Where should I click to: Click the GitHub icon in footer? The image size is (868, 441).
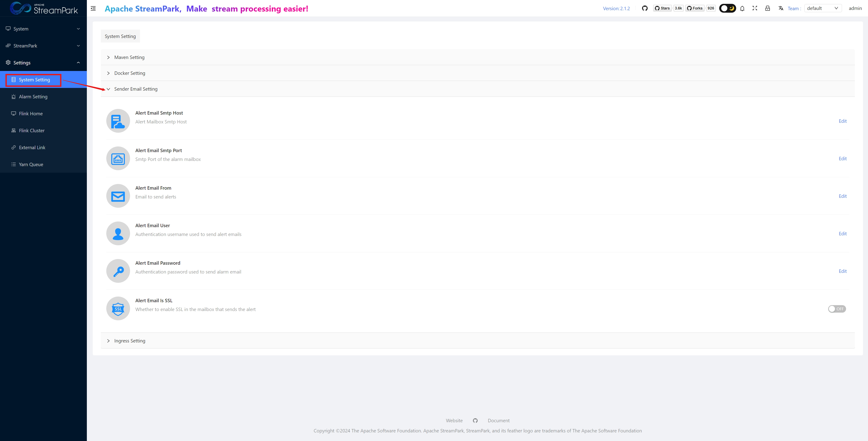[475, 420]
